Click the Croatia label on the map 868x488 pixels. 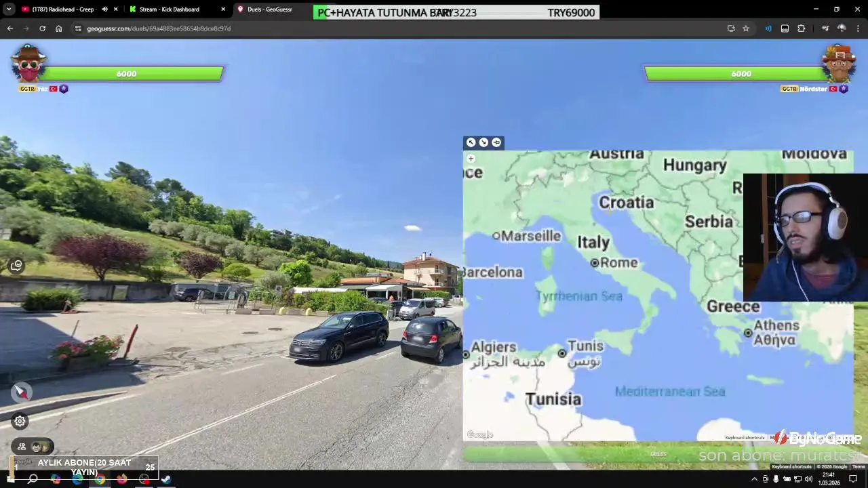point(626,203)
